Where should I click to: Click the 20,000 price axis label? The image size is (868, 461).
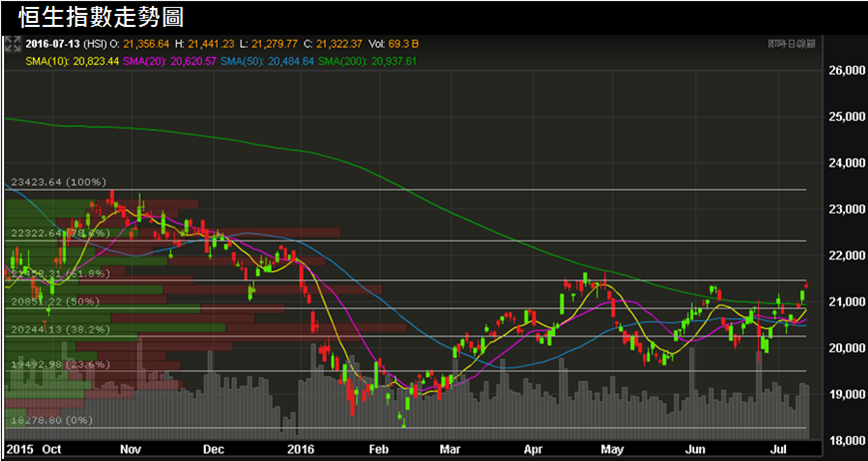click(x=846, y=348)
